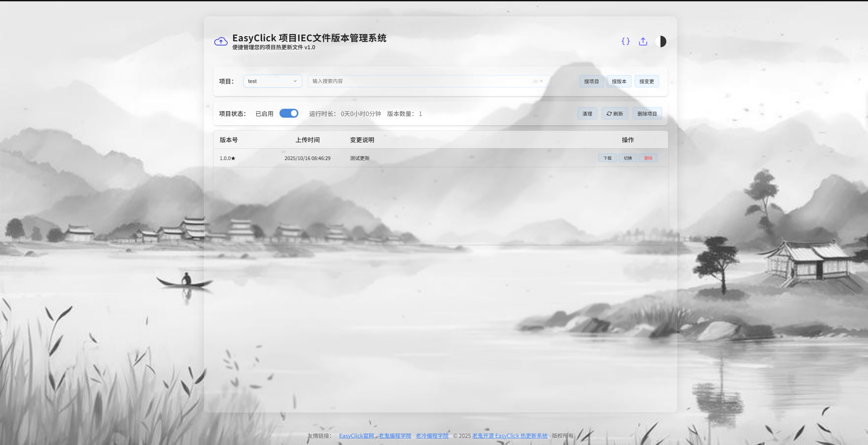The height and width of the screenshot is (445, 868).
Task: Click the dropdown chevron arrow
Action: [x=295, y=81]
